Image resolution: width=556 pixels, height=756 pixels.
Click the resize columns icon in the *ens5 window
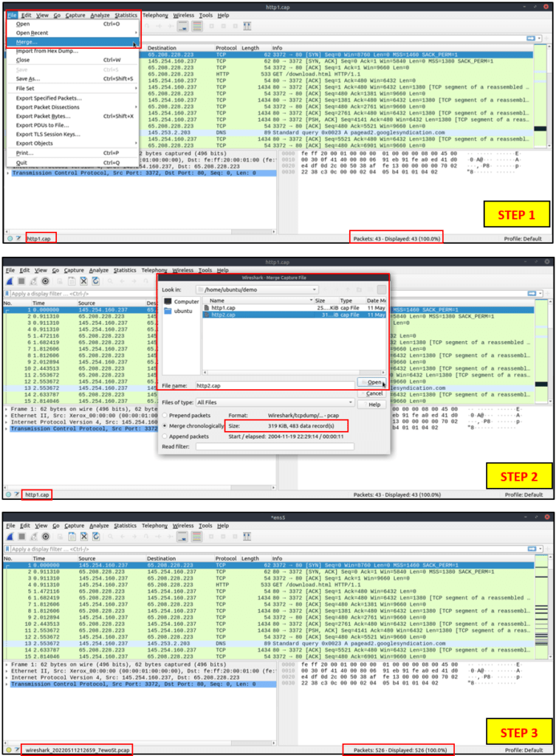coord(247,536)
